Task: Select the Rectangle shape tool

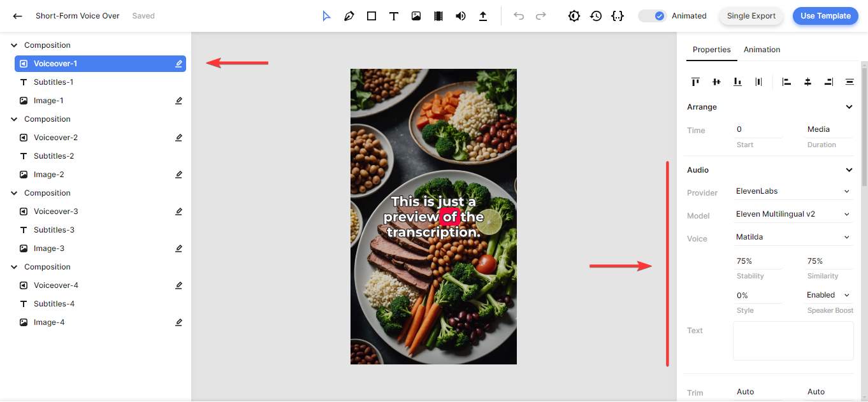Action: pos(372,16)
